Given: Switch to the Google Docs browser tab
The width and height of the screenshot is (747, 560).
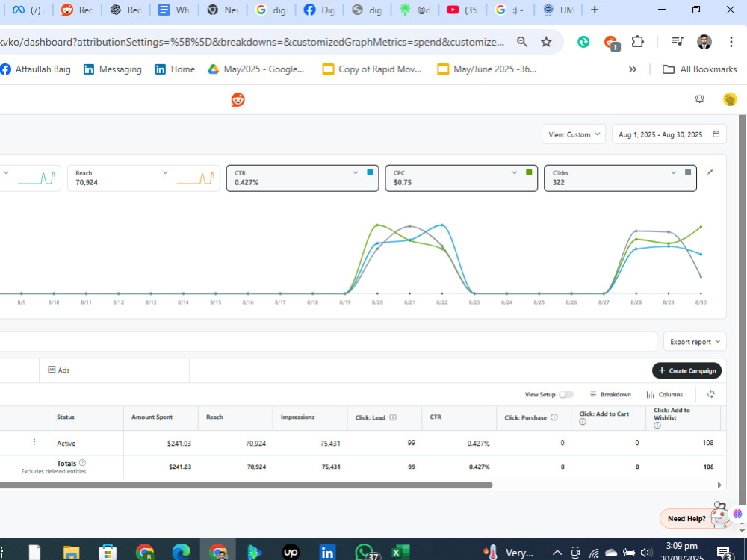Looking at the screenshot, I should [173, 10].
